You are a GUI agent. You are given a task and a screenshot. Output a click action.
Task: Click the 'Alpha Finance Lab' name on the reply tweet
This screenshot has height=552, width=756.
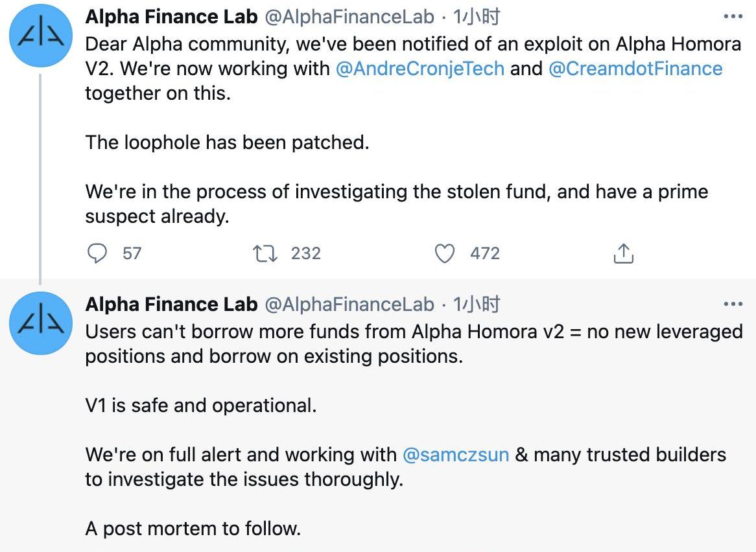(171, 304)
